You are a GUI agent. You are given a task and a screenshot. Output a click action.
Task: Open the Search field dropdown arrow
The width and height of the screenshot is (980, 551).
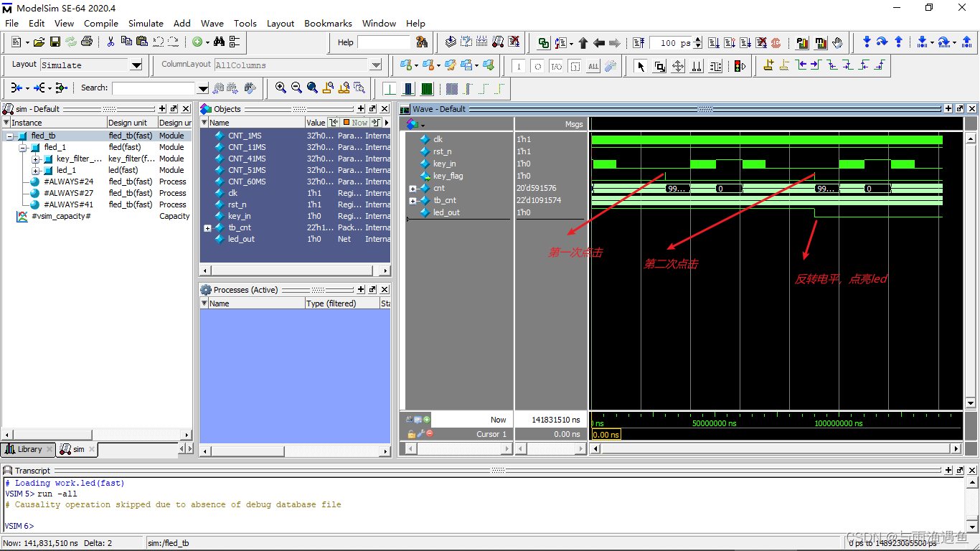[203, 88]
